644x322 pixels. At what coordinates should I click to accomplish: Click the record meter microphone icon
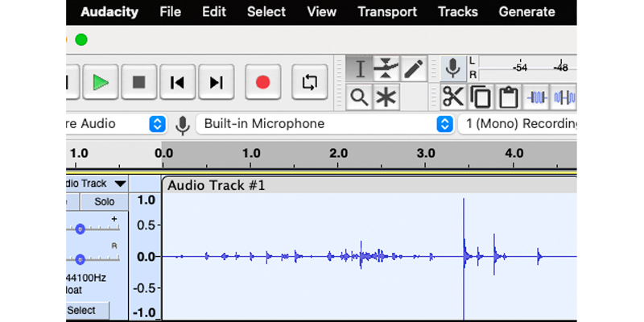453,68
